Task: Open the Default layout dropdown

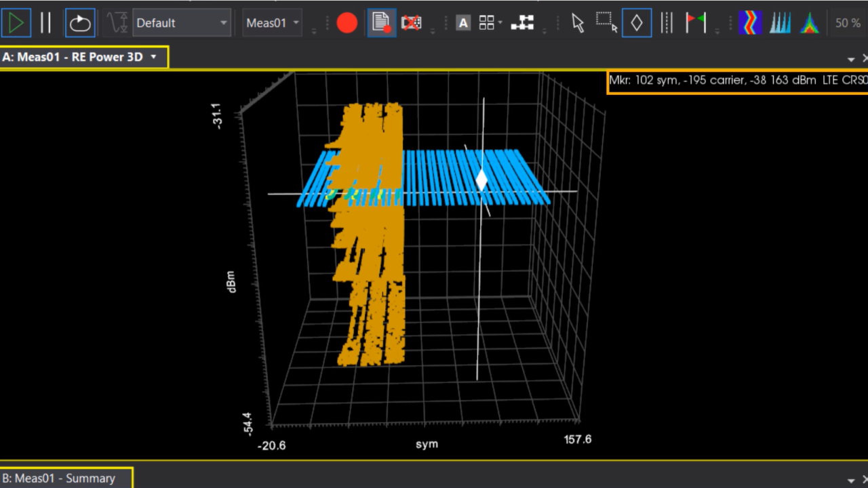Action: [x=180, y=22]
